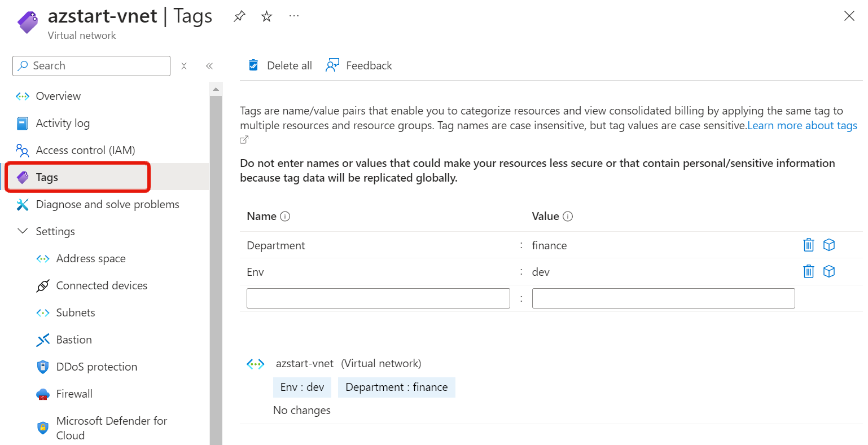
Task: Pin the azstart-vnet blade to dashboard
Action: coord(239,16)
